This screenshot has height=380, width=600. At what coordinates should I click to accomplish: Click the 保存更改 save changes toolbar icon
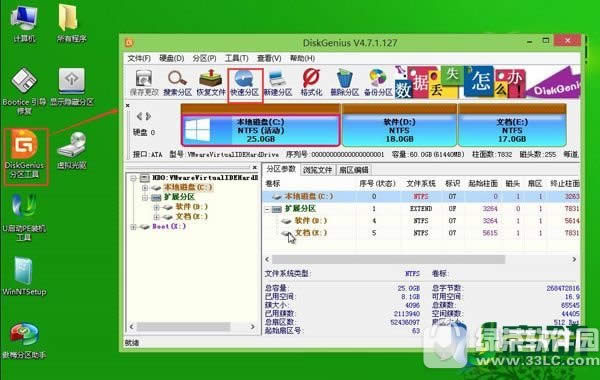[x=144, y=83]
